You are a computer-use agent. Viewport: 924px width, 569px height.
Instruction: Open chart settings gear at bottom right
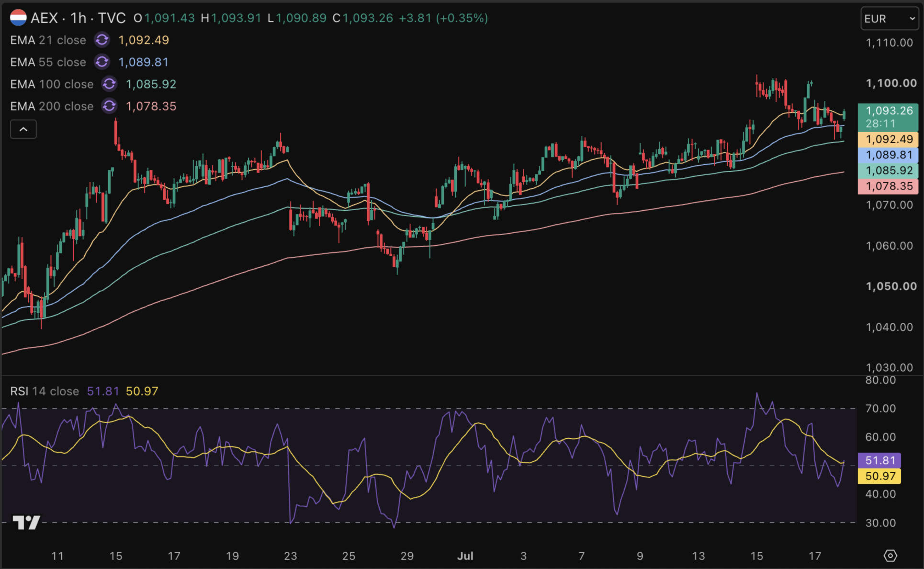pyautogui.click(x=890, y=556)
